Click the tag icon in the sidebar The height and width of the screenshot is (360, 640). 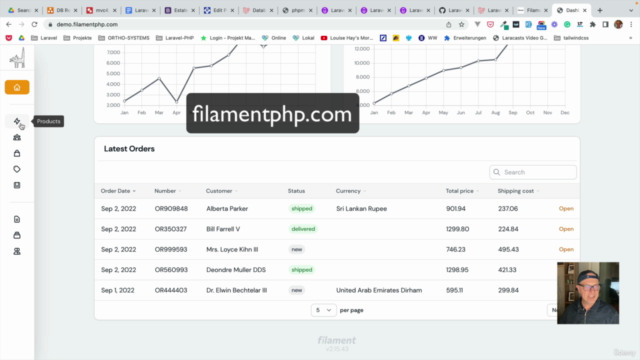(17, 169)
